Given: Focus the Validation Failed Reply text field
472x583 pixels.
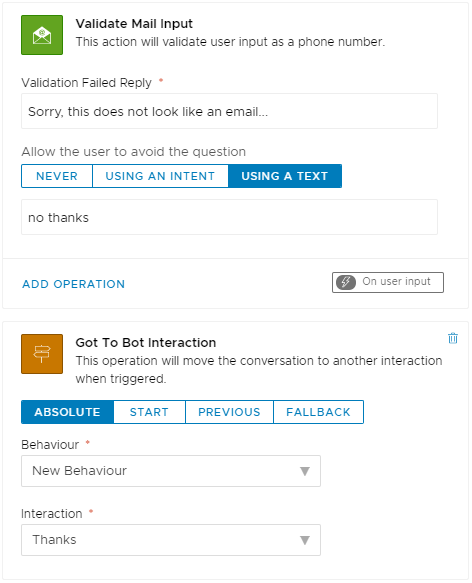Looking at the screenshot, I should click(x=229, y=111).
